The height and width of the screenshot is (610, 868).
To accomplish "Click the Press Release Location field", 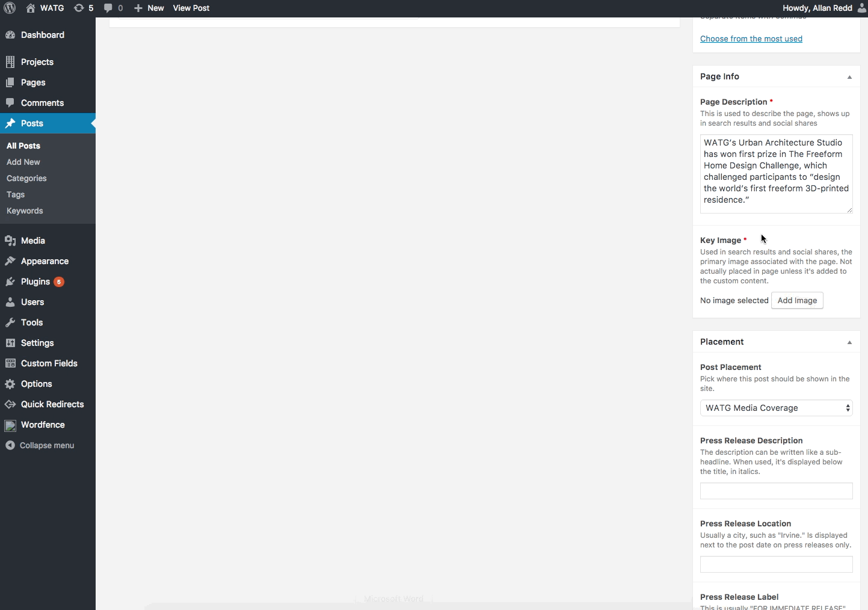I will point(776,564).
